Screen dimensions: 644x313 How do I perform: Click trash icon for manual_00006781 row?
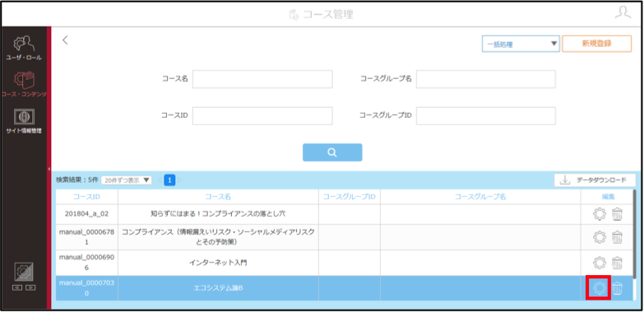click(618, 237)
